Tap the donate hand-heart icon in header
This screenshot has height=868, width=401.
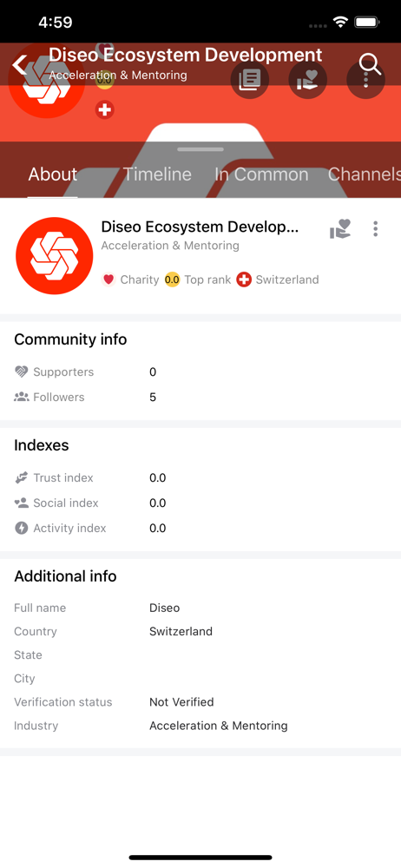coord(308,80)
